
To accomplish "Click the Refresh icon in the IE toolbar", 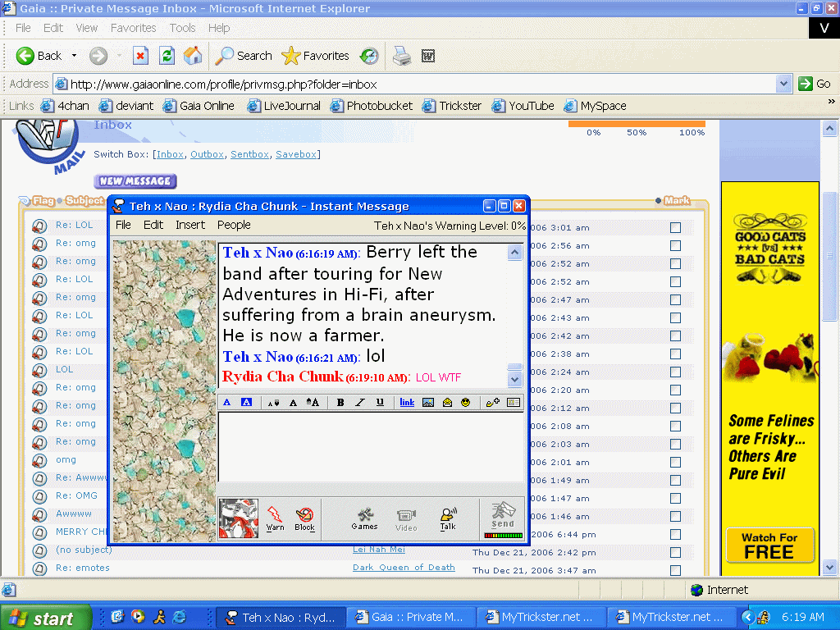I will 167,56.
